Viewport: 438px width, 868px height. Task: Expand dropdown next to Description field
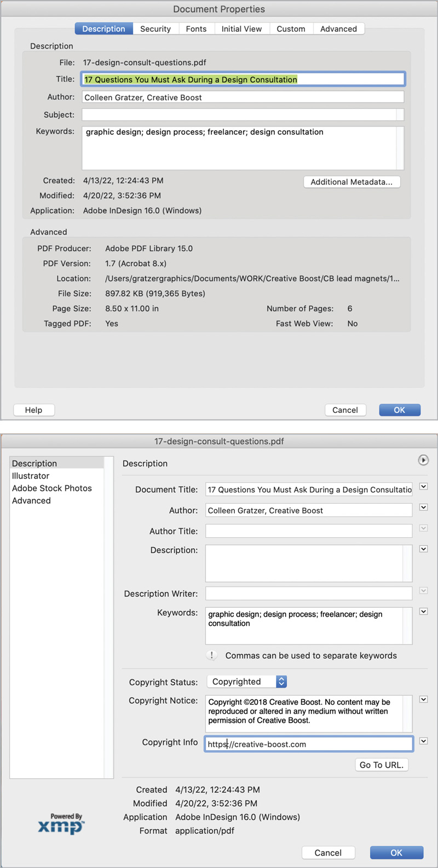(x=423, y=549)
